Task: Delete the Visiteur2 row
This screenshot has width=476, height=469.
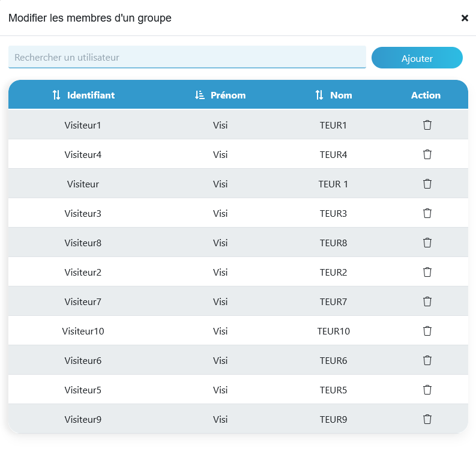Action: point(427,272)
